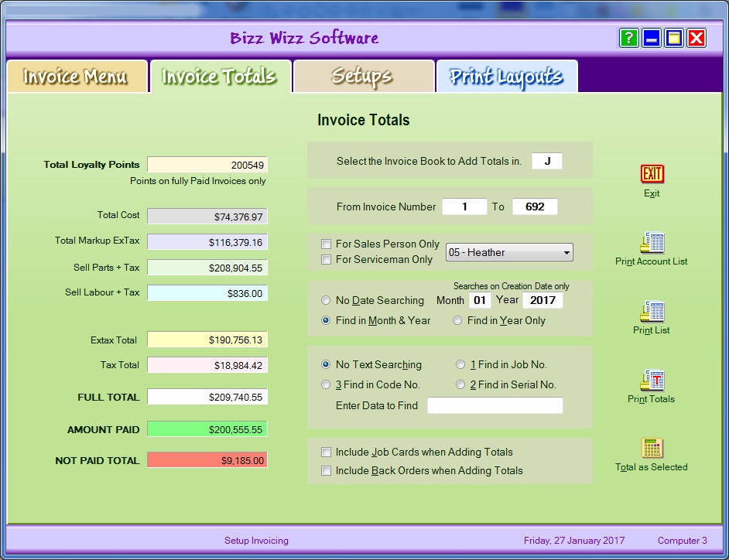Click the Print Totals printer icon
Viewport: 729px width, 560px height.
pos(652,380)
